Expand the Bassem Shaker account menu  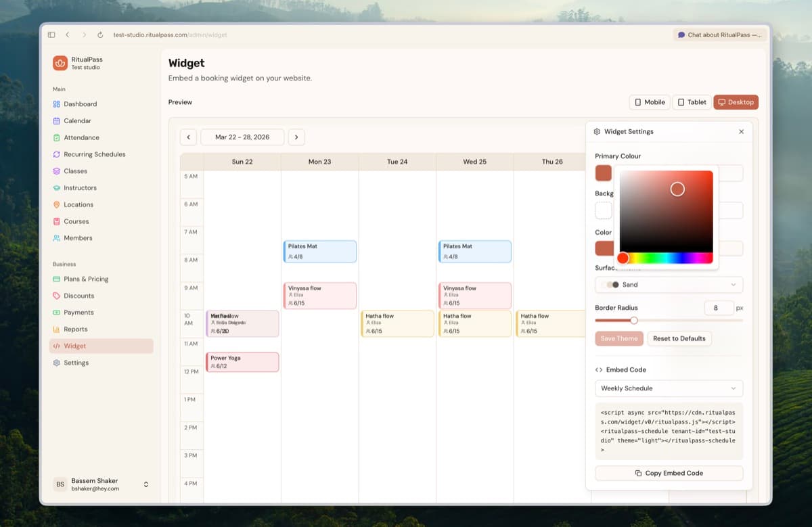tap(145, 484)
